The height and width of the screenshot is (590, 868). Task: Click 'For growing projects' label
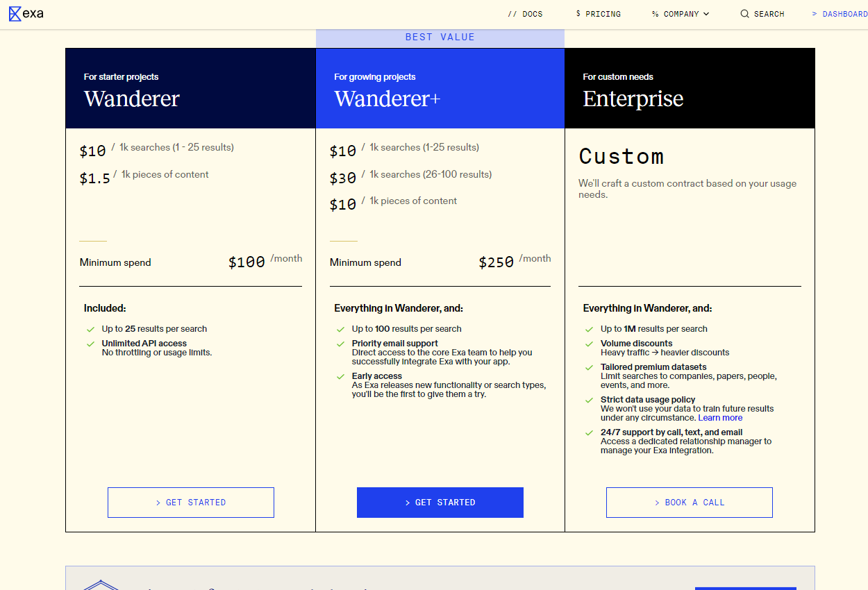click(375, 77)
